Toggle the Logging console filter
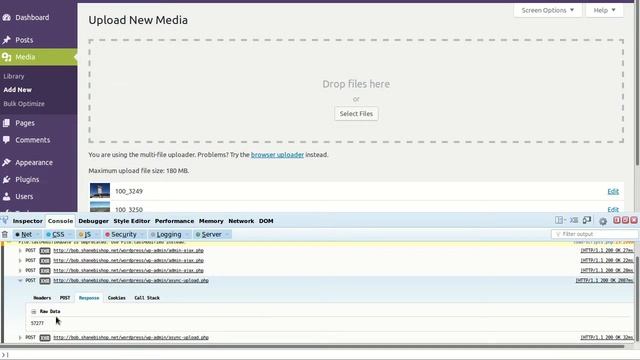The image size is (640, 360). [166, 234]
